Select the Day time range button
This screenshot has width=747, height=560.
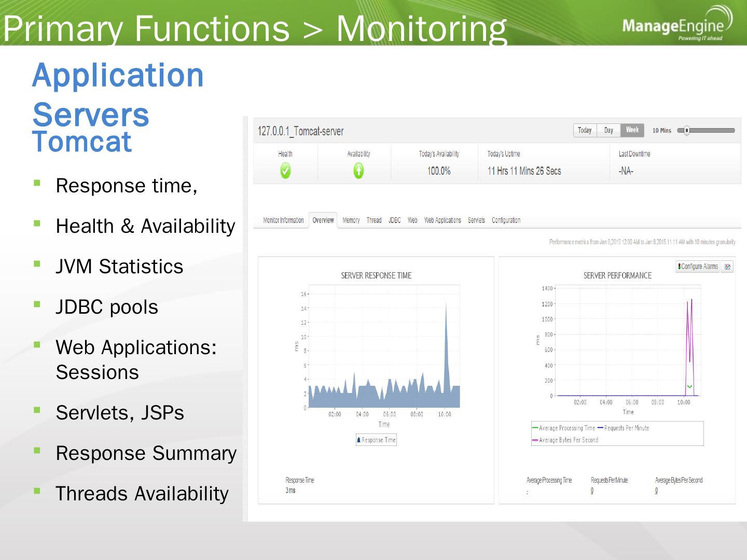pyautogui.click(x=608, y=130)
